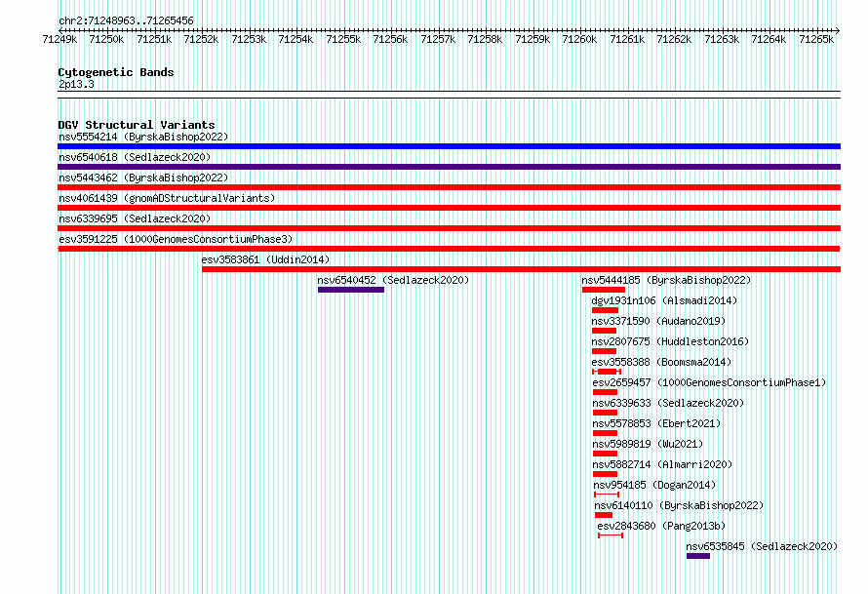Click the 71265k ruler tick label
868x594 pixels.
(816, 39)
